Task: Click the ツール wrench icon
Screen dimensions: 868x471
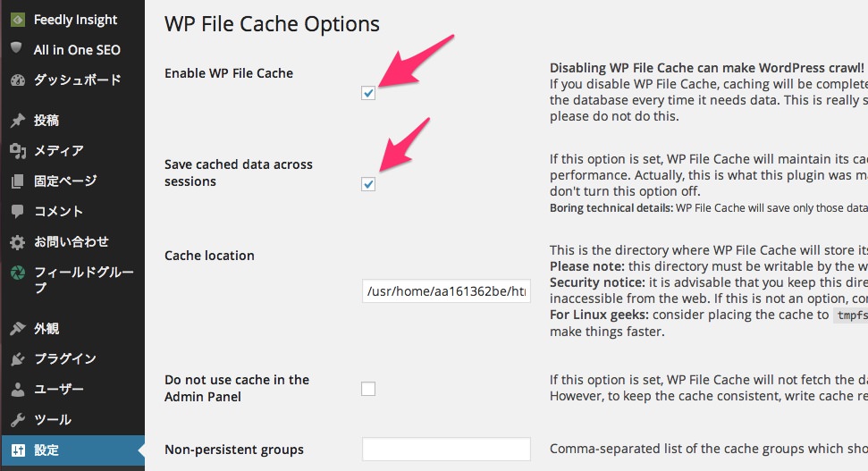Action: [x=18, y=419]
